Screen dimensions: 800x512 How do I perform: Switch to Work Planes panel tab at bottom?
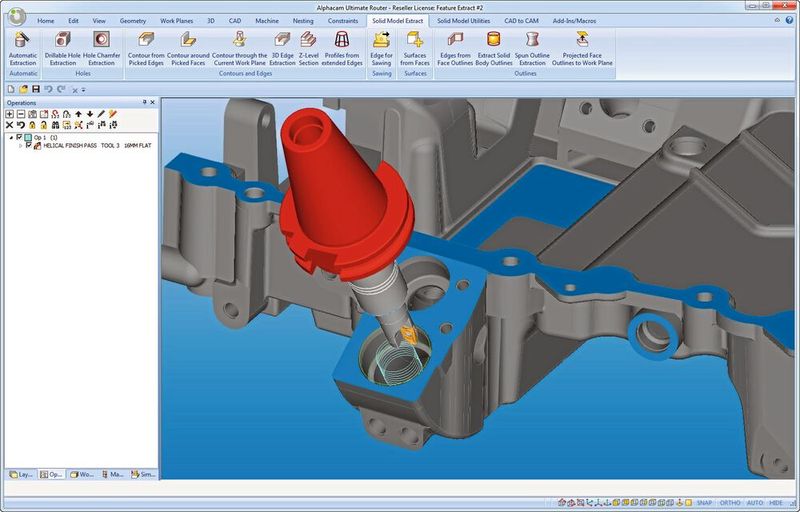pos(82,474)
